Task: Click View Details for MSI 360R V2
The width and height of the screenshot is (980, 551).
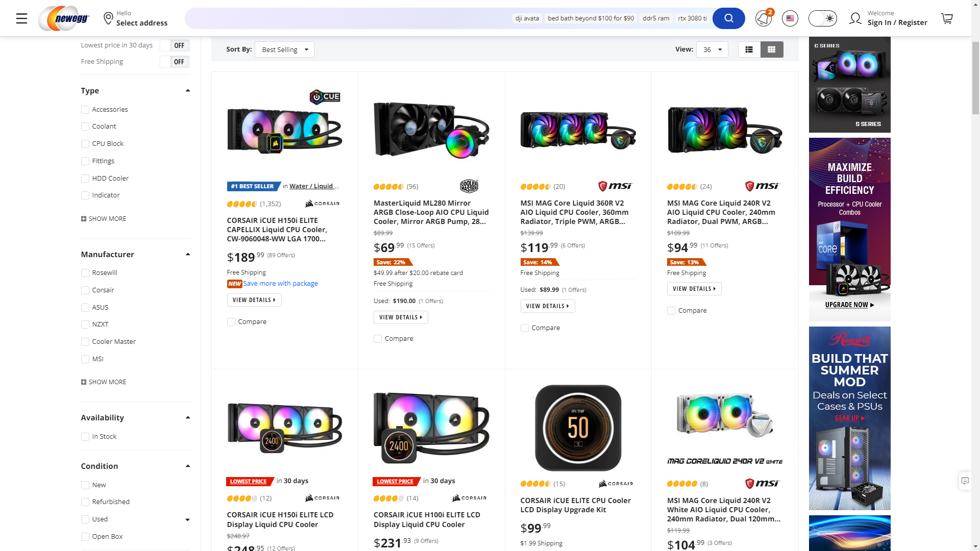Action: point(547,306)
